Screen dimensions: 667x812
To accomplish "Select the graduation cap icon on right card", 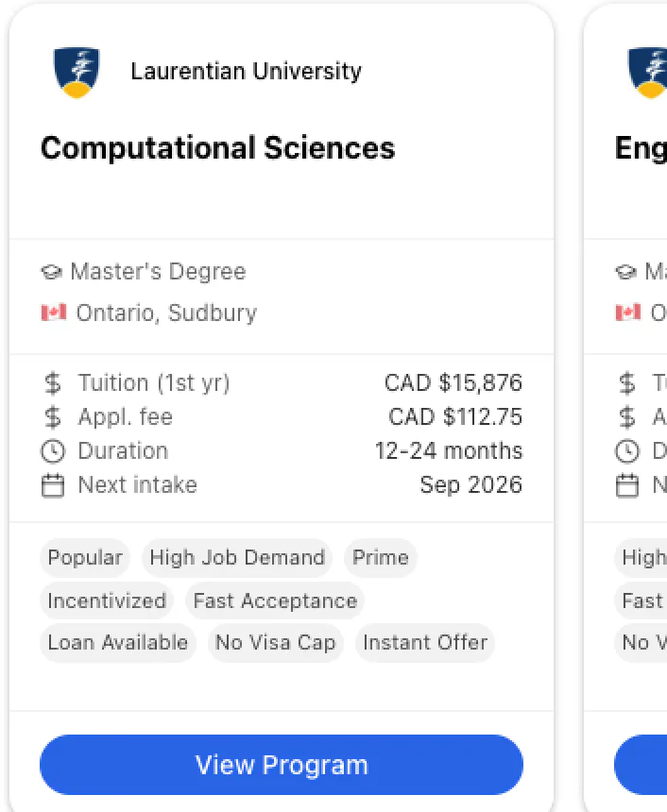I will (625, 271).
